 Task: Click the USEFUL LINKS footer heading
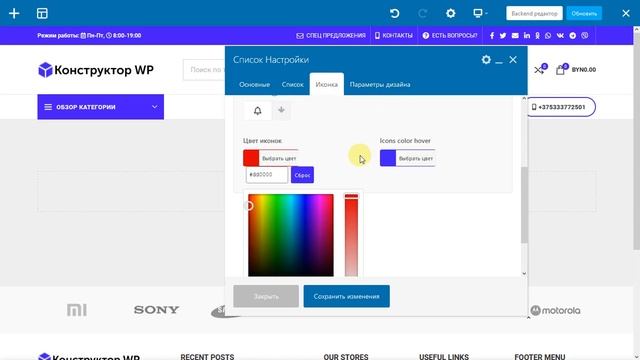point(444,357)
